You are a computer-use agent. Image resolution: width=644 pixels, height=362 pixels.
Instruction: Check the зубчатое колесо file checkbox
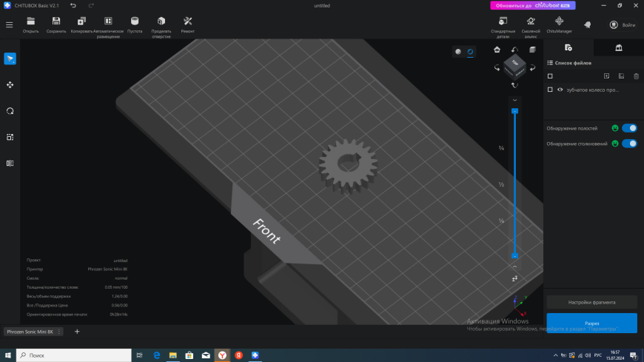click(x=550, y=90)
